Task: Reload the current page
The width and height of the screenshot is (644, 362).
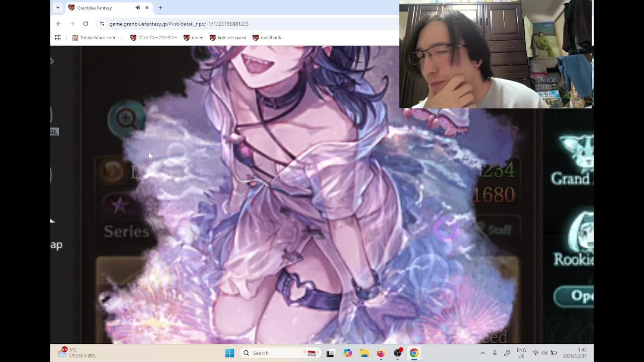Action: [x=86, y=24]
